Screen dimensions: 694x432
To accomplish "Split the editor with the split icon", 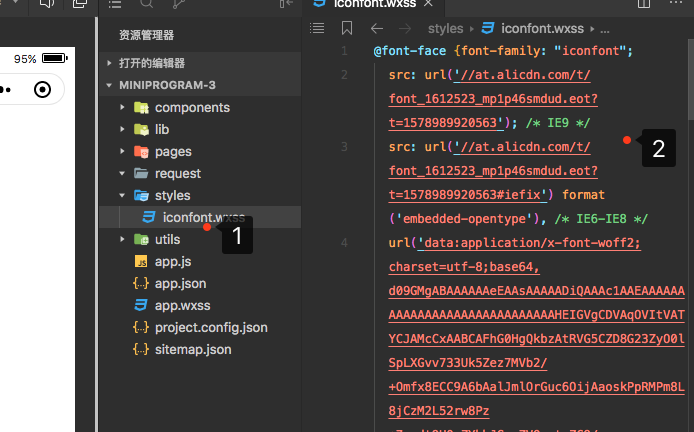I will coord(644,4).
